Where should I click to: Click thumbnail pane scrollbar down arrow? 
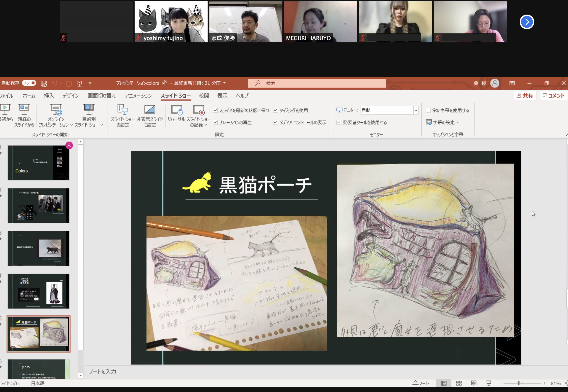[x=80, y=376]
